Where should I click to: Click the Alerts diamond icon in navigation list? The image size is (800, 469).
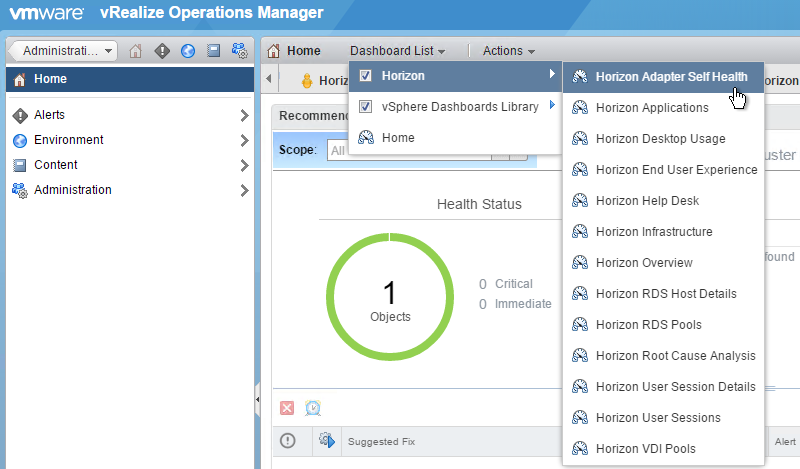20,116
